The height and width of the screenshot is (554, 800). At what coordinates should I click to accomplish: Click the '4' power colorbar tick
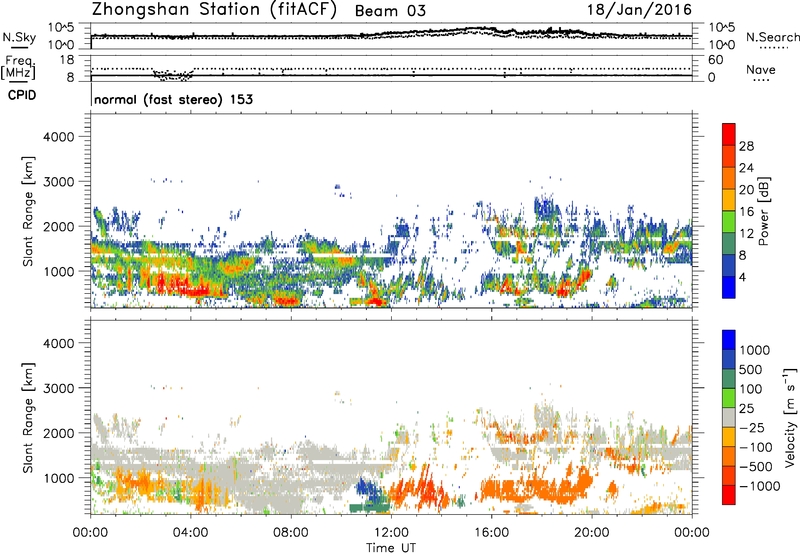(742, 278)
